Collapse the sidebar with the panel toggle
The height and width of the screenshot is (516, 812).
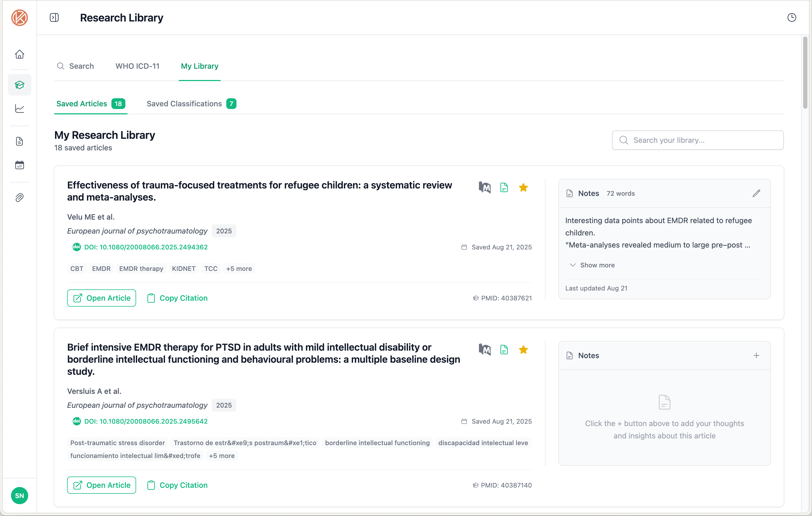[x=54, y=17]
